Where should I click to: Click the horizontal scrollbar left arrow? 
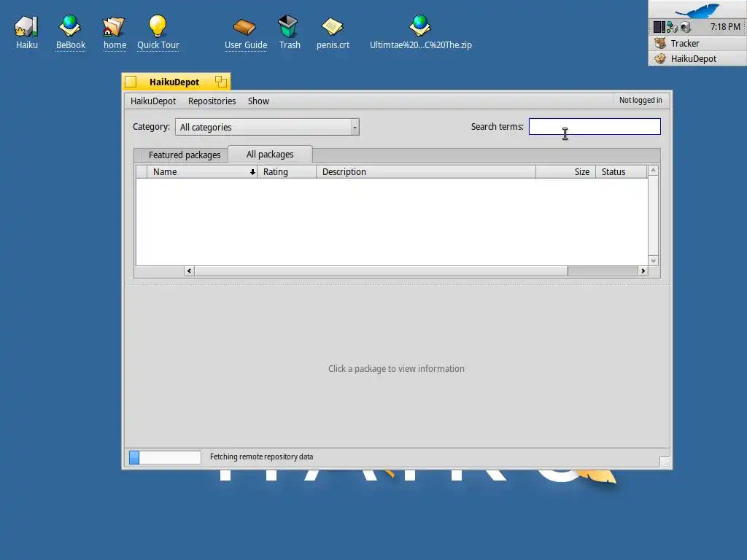189,271
